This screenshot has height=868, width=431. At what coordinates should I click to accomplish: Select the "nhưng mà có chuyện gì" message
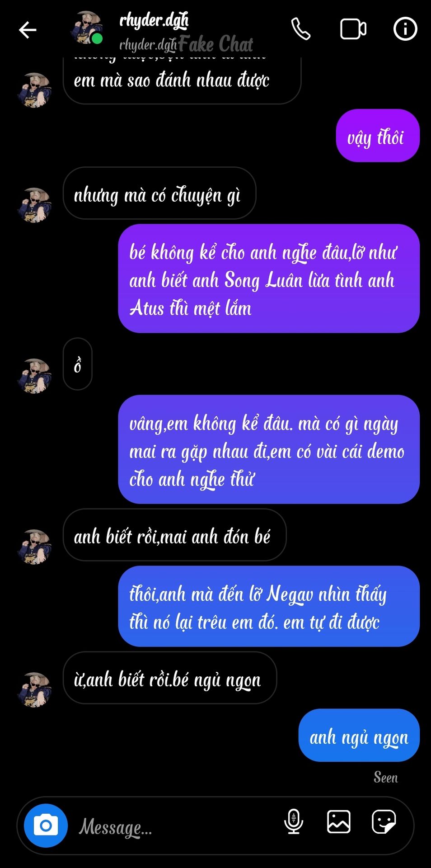point(159,193)
